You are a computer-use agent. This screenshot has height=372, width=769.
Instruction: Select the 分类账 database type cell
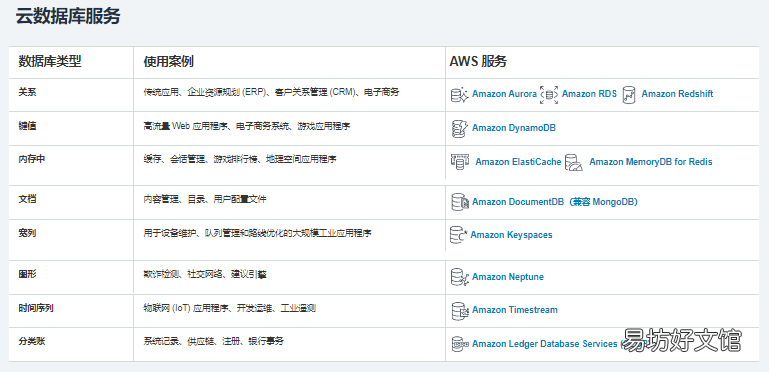[x=31, y=341]
